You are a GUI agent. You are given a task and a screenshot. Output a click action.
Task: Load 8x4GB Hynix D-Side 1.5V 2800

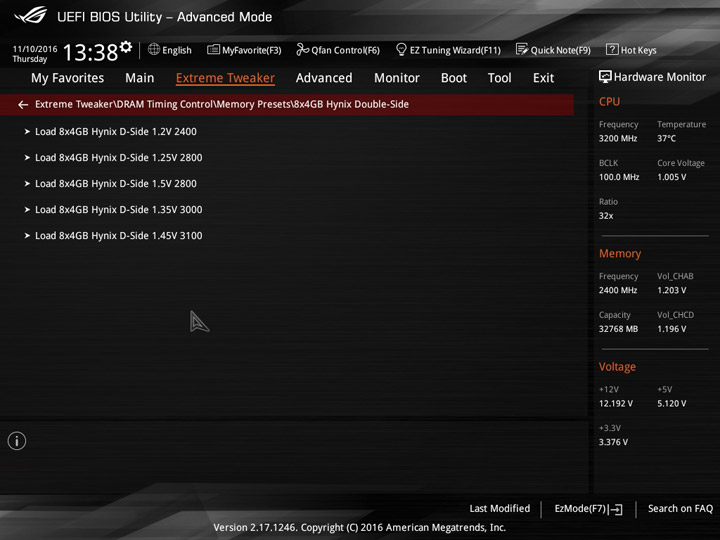click(x=116, y=184)
